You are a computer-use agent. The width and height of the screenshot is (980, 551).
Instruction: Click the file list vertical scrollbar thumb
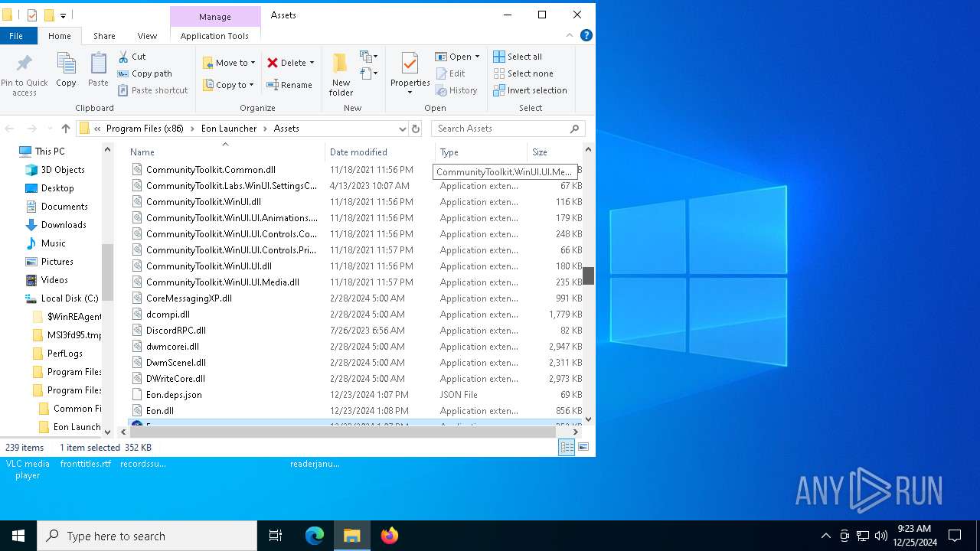pos(588,275)
